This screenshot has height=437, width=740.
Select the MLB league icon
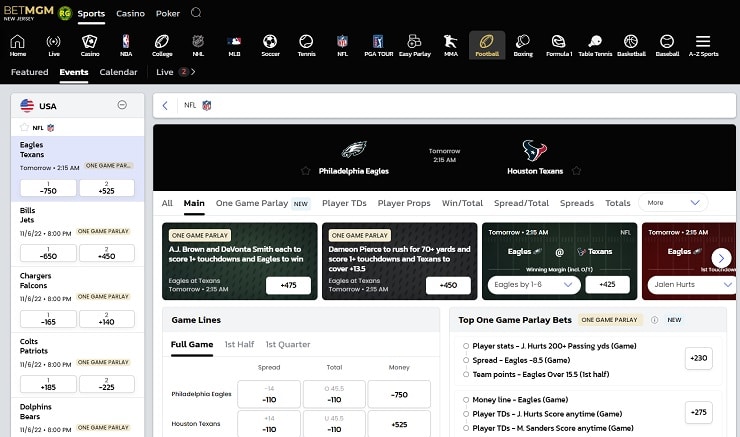point(234,45)
